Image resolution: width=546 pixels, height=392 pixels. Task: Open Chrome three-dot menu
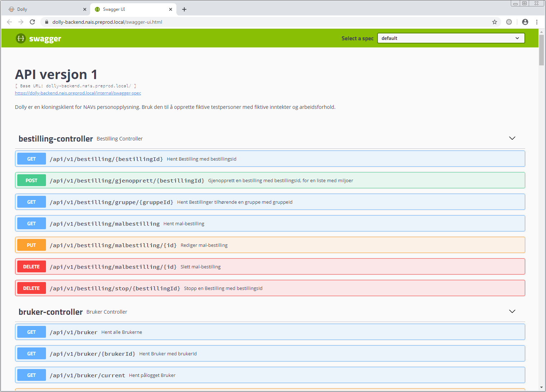coord(537,22)
